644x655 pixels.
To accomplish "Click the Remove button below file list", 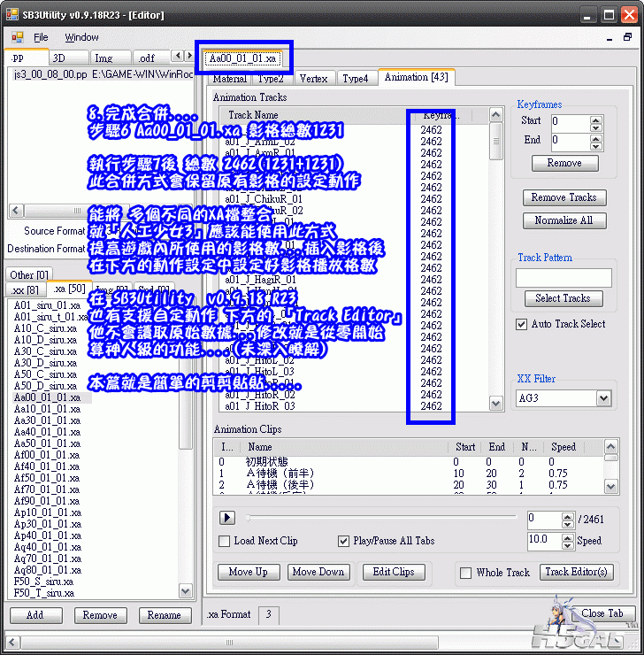I will (x=100, y=615).
